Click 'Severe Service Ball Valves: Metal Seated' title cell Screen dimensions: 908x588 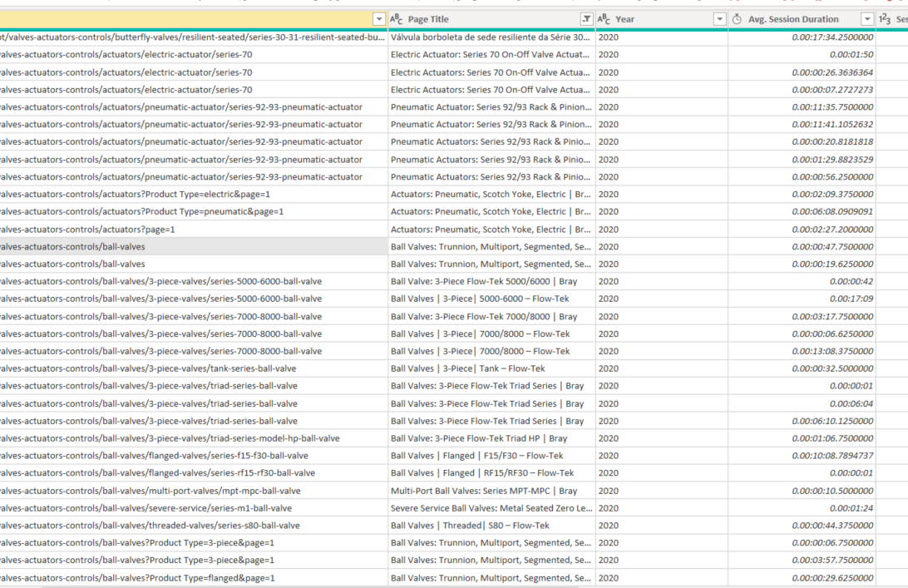coord(491,508)
